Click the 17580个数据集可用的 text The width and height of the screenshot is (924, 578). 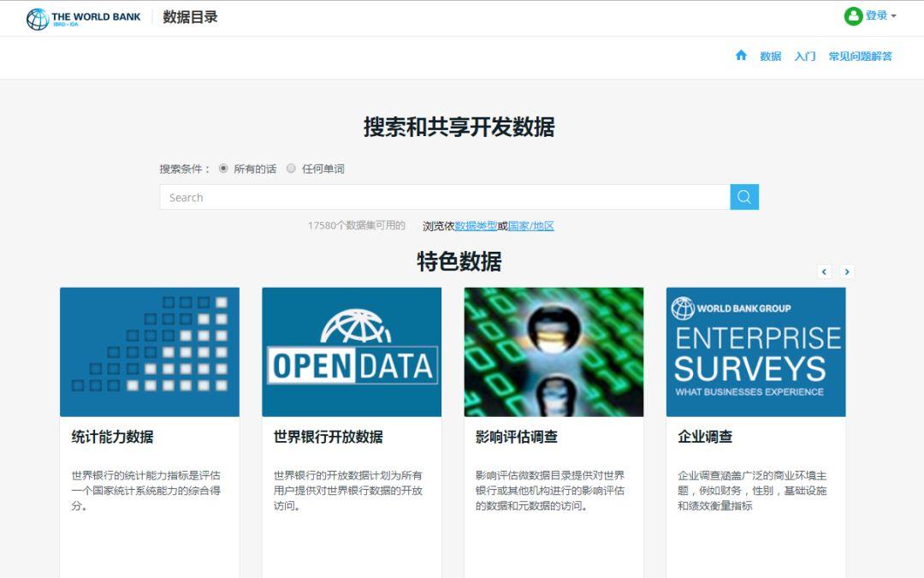357,225
